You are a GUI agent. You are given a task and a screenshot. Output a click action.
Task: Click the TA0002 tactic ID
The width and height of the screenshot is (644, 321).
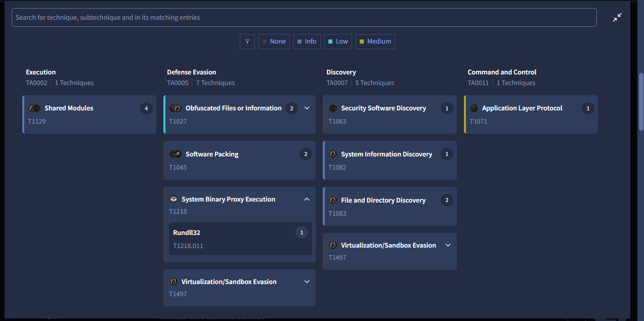pos(36,83)
